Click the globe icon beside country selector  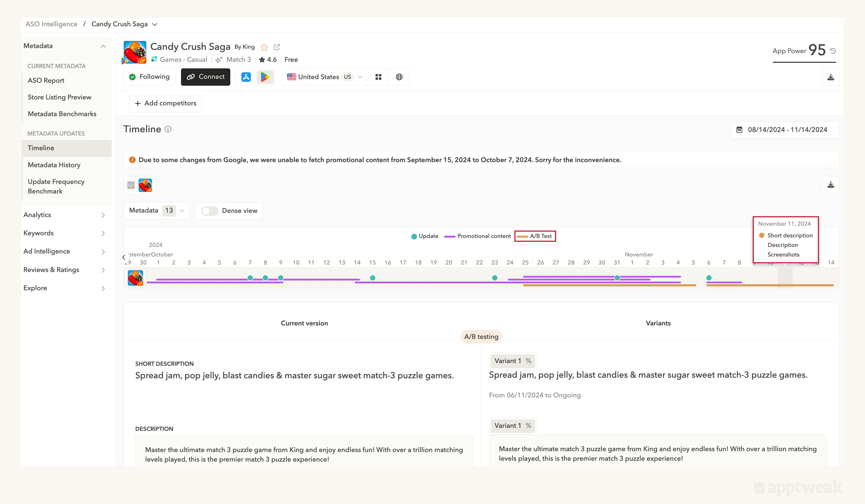coord(399,77)
